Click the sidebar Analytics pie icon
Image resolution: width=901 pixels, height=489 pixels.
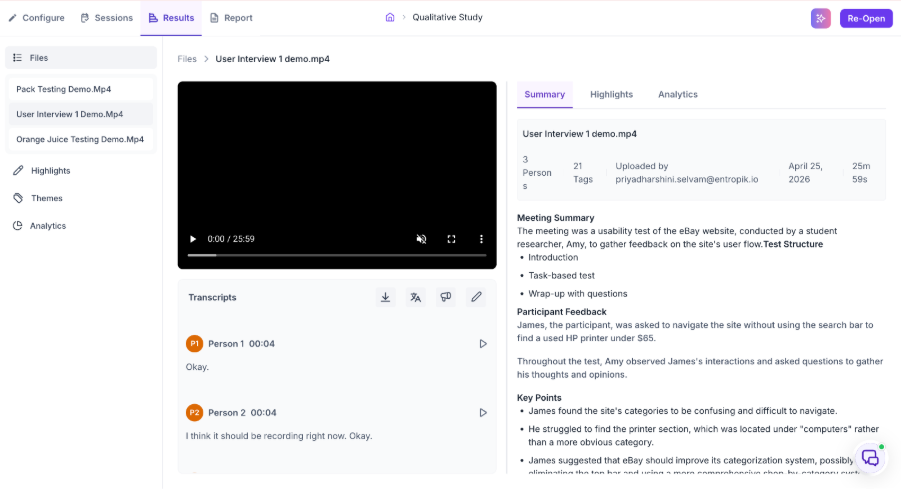tap(18, 226)
